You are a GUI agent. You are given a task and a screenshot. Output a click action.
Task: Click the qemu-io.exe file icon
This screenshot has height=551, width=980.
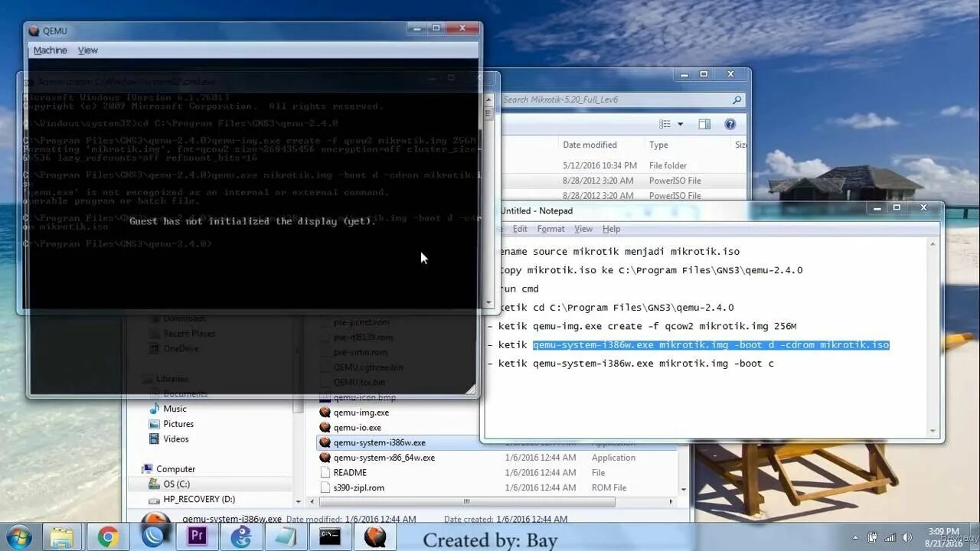pos(325,428)
